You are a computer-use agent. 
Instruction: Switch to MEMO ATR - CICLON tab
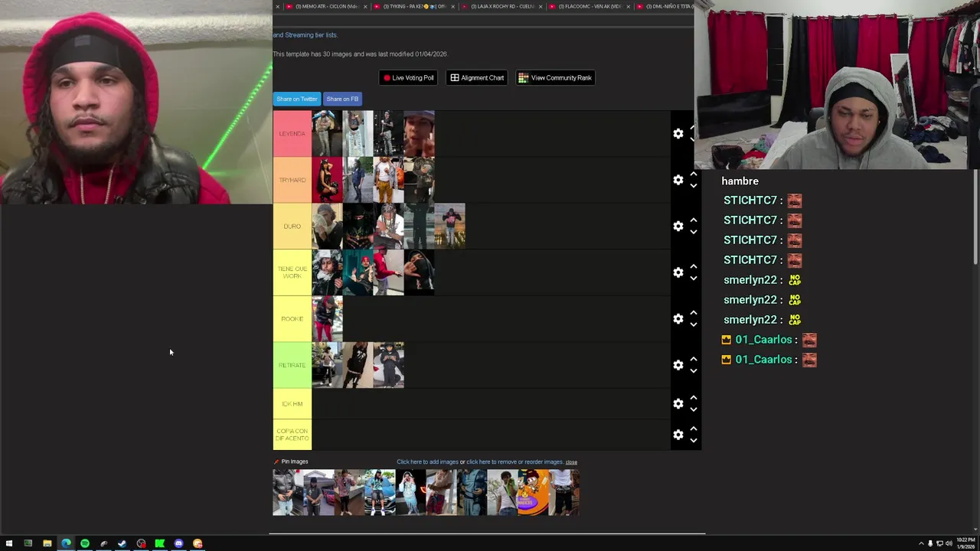(325, 6)
